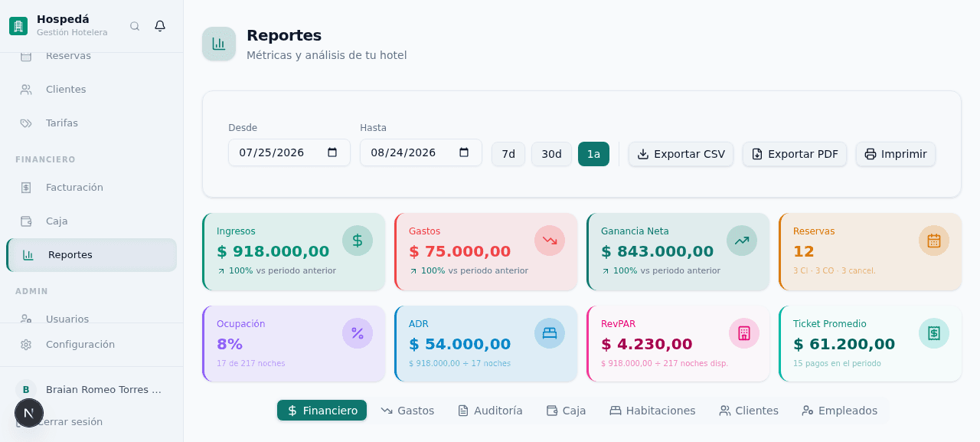Image resolution: width=980 pixels, height=442 pixels.
Task: Click the text '17 de 217 noches'
Action: point(250,364)
